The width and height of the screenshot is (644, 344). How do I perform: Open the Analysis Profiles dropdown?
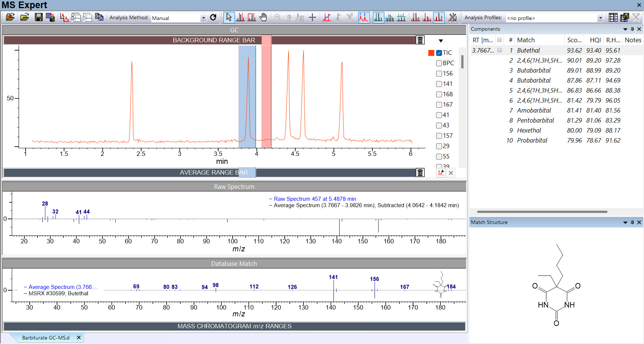[600, 18]
